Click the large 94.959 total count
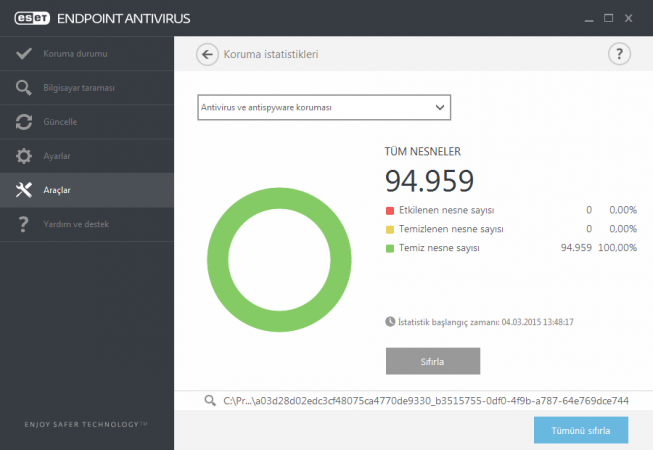 click(429, 181)
